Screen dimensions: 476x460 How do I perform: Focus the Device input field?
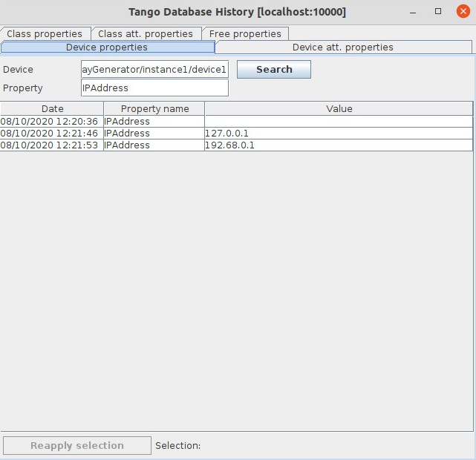click(x=154, y=70)
